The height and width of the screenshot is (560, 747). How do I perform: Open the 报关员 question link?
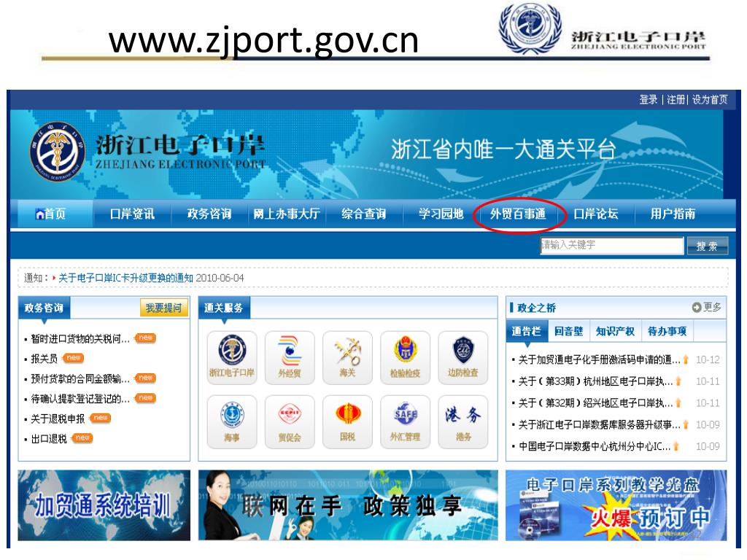point(44,359)
